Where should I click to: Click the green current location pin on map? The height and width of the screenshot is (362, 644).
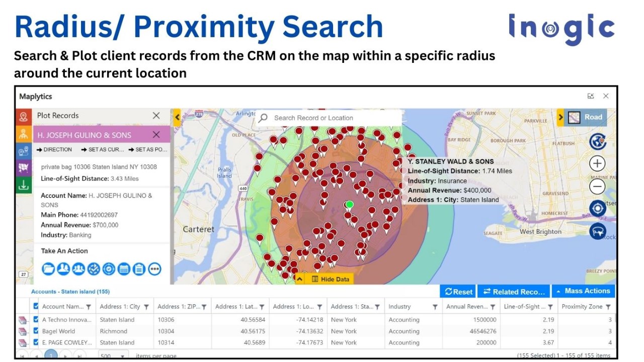click(350, 205)
